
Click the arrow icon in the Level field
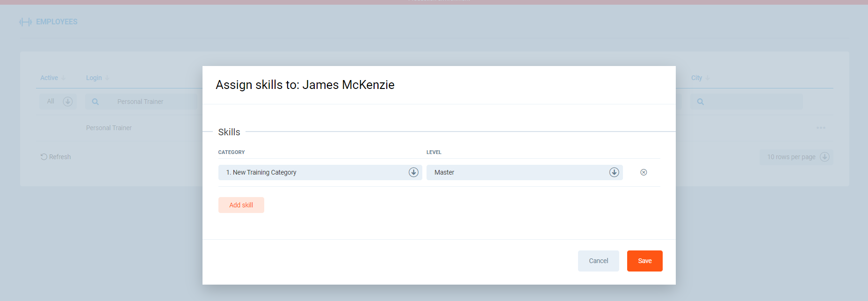click(x=614, y=172)
